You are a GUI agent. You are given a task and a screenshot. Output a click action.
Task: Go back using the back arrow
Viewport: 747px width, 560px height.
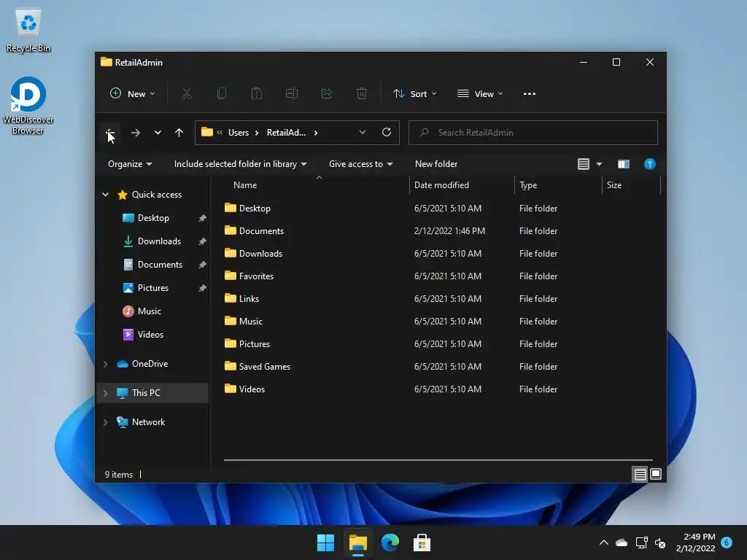(110, 133)
